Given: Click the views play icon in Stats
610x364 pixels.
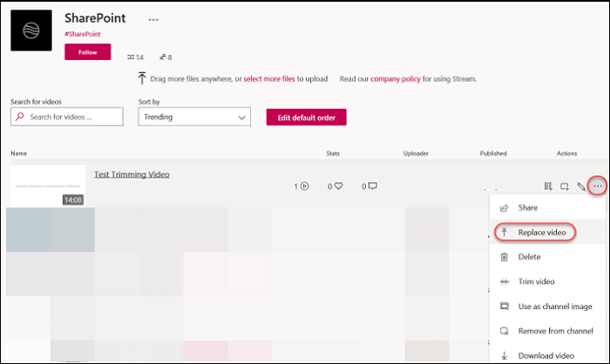Looking at the screenshot, I should (x=305, y=186).
